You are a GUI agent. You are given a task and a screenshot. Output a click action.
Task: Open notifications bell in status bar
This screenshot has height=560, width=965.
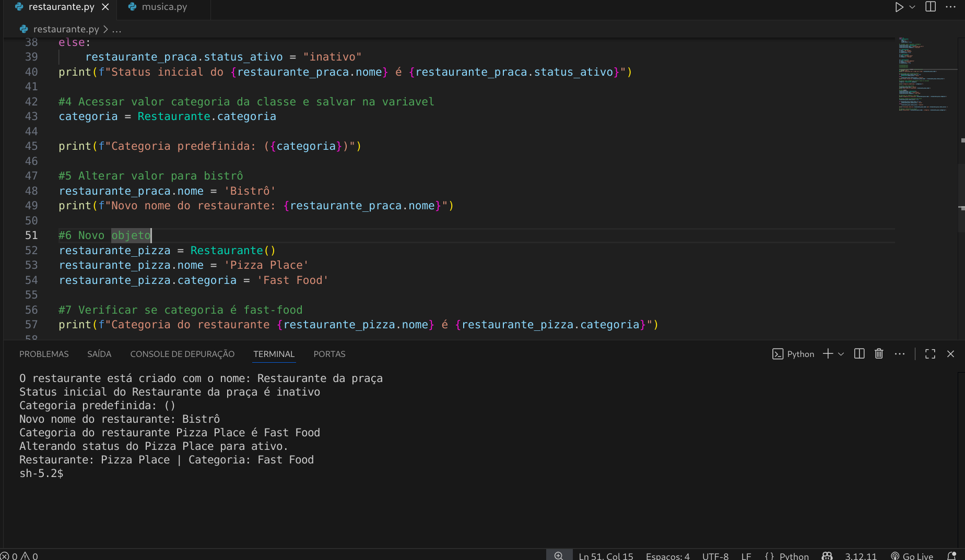tap(951, 556)
